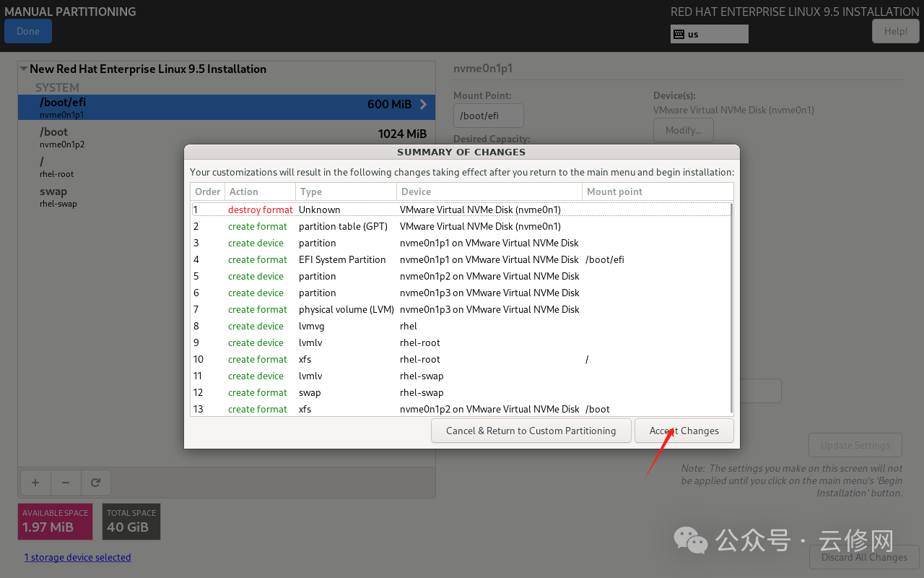Click the blue Done button
The image size is (924, 578).
tap(28, 31)
